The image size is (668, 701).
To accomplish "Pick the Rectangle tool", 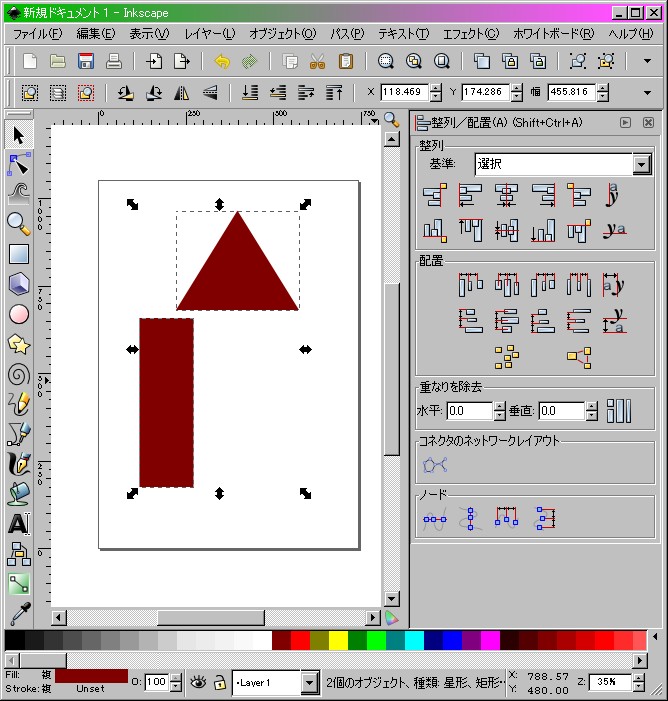I will (19, 253).
